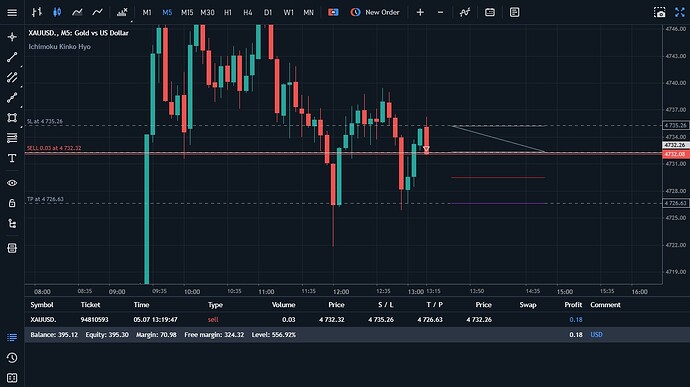Select M15 timeframe

[x=187, y=12]
